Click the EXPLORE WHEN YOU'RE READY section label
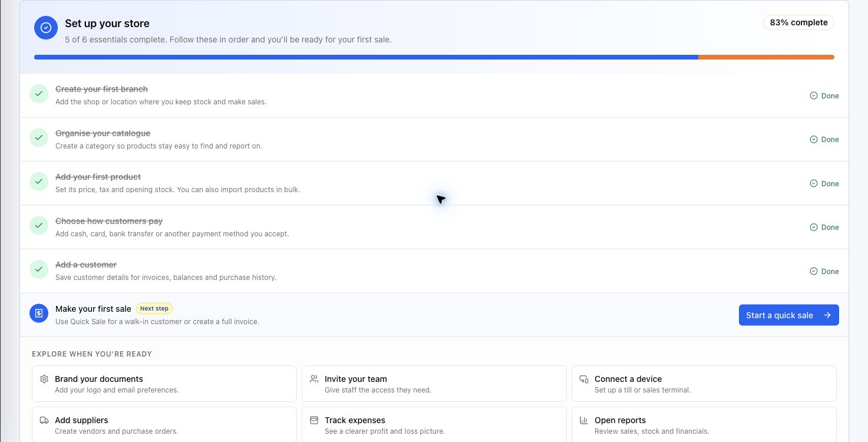868x442 pixels. click(92, 354)
